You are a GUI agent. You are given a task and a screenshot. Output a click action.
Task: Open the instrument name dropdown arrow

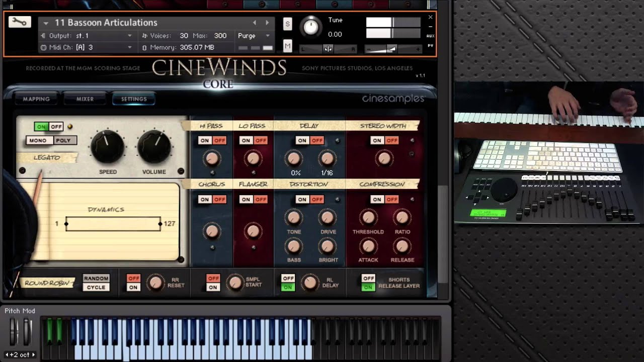tap(46, 23)
